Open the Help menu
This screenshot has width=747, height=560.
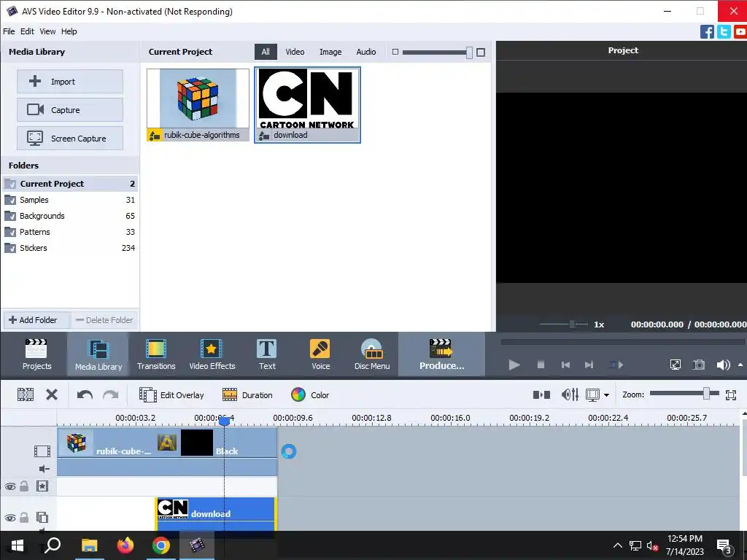coord(69,31)
